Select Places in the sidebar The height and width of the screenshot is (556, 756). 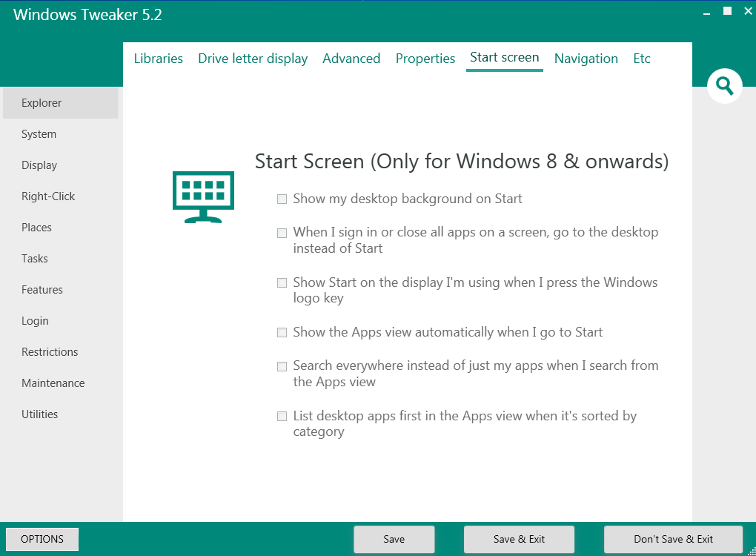coord(61,228)
